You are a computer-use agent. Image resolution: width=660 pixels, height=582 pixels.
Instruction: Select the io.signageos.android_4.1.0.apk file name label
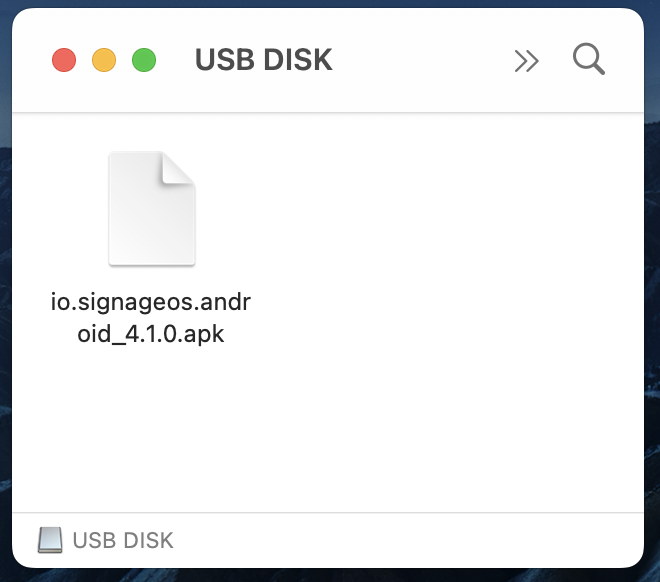(151, 318)
